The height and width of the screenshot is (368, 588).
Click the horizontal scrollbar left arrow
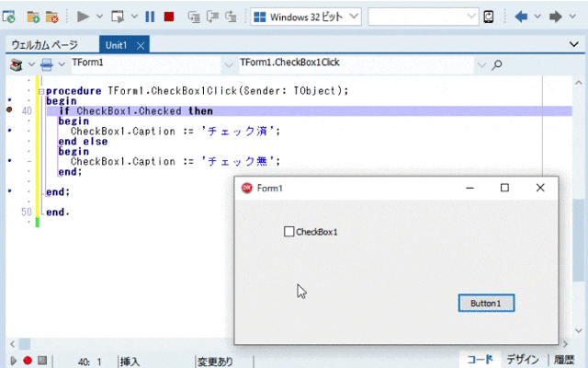point(12,343)
